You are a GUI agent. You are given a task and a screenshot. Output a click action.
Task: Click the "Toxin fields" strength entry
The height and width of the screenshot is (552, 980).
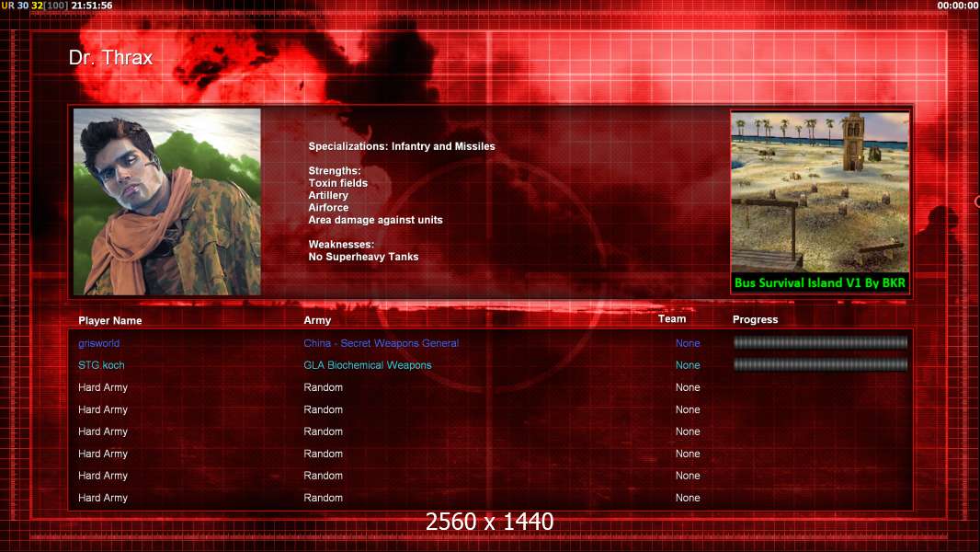click(x=337, y=183)
